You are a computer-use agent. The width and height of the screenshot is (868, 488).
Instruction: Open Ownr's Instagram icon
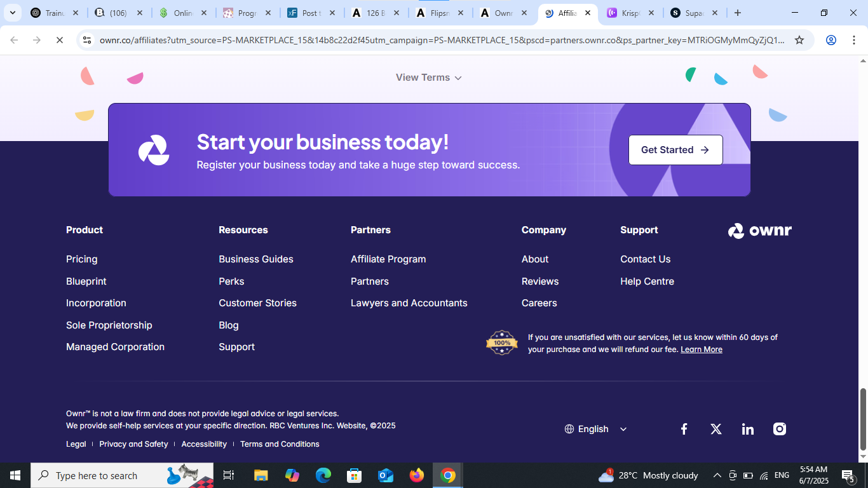pyautogui.click(x=780, y=429)
